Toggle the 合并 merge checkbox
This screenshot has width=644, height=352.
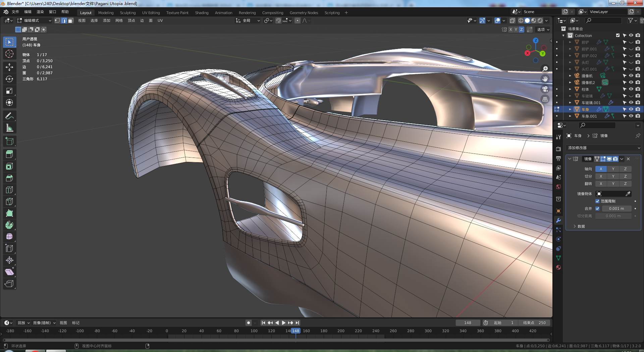coord(597,209)
